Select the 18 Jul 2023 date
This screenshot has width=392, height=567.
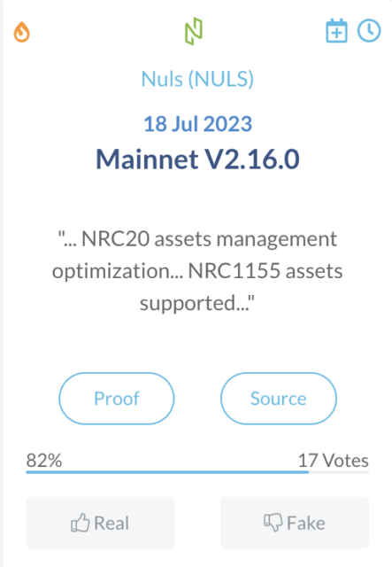coord(197,124)
